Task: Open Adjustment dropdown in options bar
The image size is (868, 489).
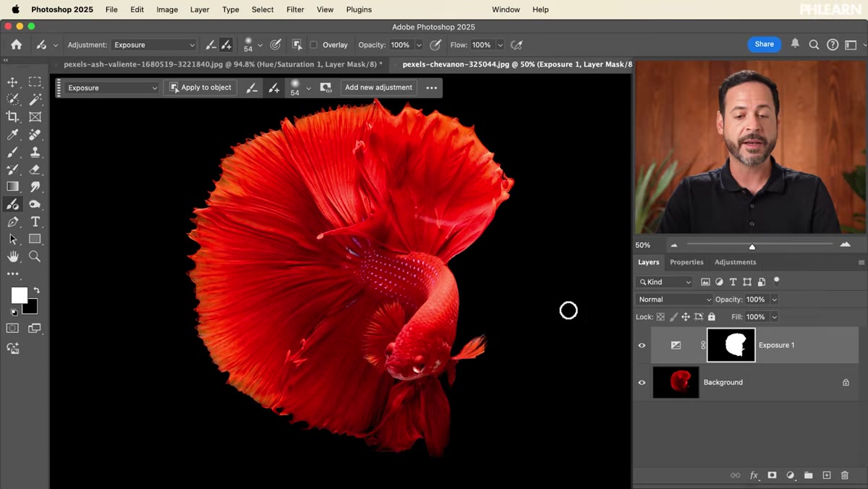Action: point(154,45)
